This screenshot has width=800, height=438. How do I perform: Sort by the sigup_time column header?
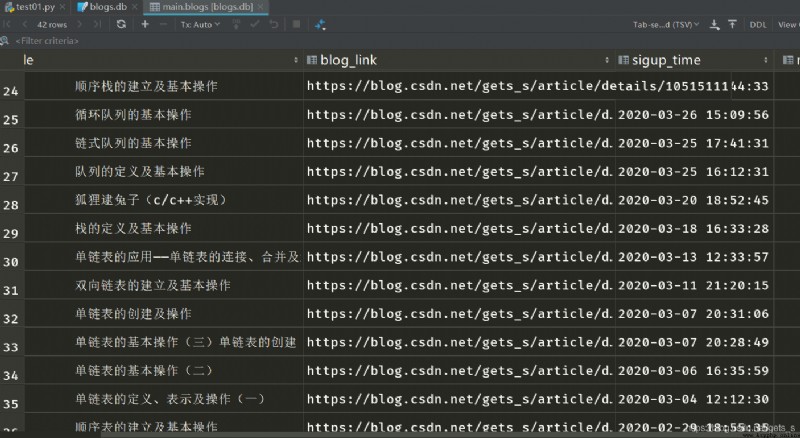[x=666, y=60]
